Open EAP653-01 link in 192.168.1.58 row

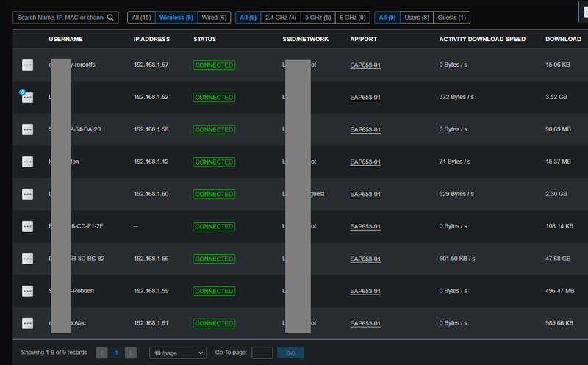click(x=365, y=129)
